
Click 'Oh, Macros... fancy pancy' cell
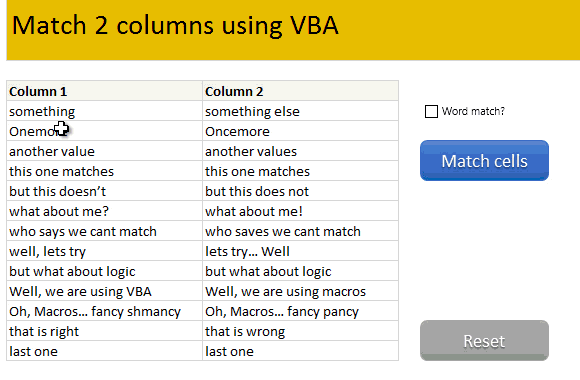click(300, 311)
